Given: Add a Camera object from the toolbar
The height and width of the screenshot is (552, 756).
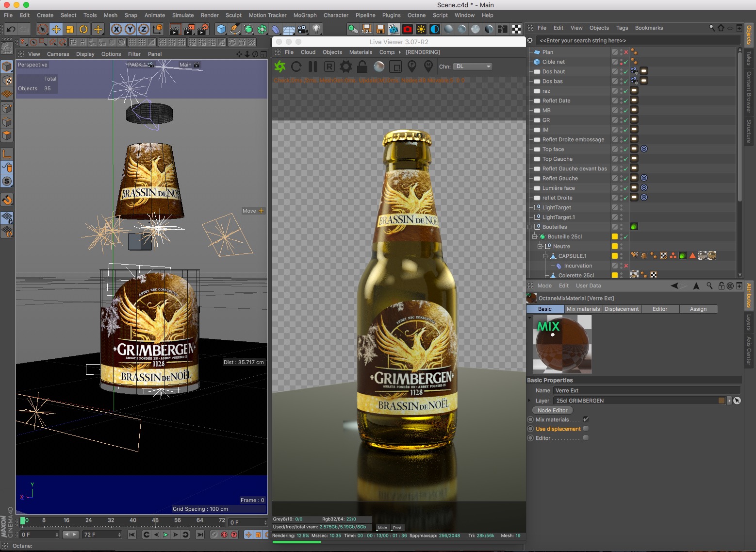Looking at the screenshot, I should tap(303, 29).
